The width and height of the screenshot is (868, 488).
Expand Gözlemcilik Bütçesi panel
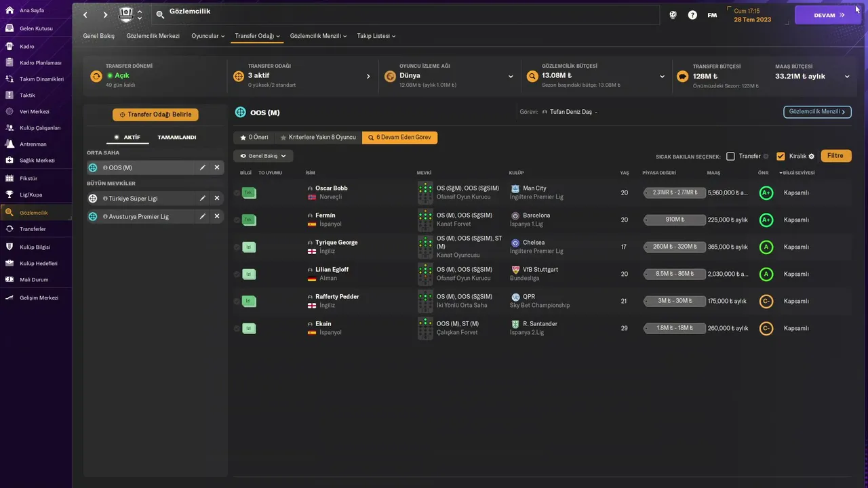pyautogui.click(x=662, y=77)
